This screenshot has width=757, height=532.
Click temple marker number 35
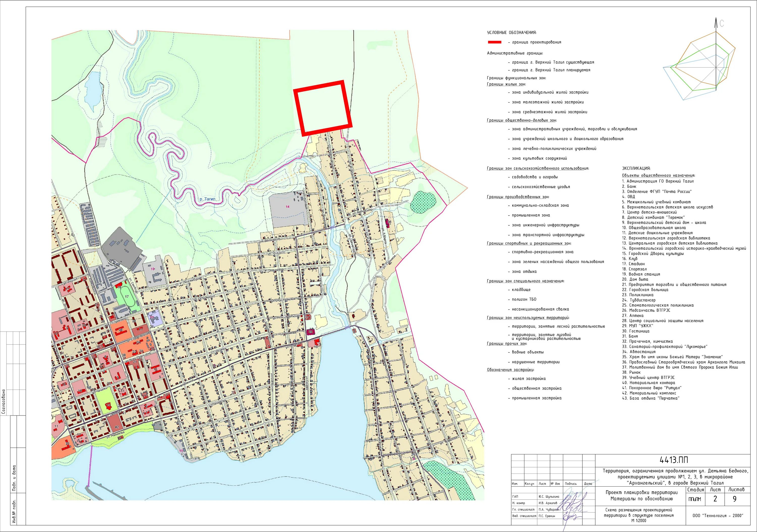[x=311, y=332]
